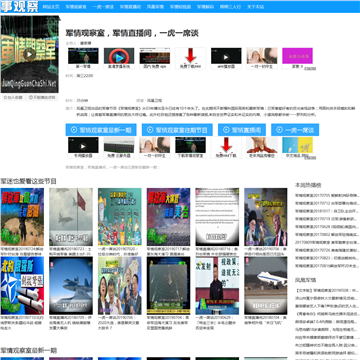
Task: Play the 军情观察室 poster video
Action: tap(29, 54)
